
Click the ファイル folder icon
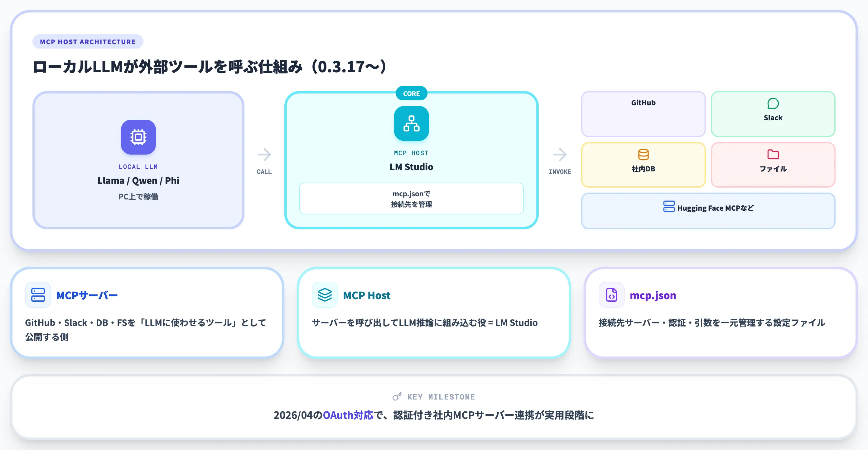(773, 155)
